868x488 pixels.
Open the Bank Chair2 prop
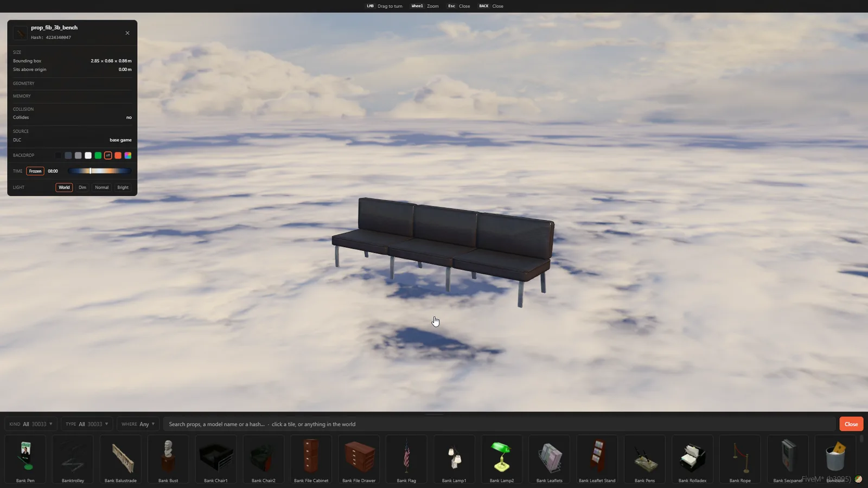(264, 459)
